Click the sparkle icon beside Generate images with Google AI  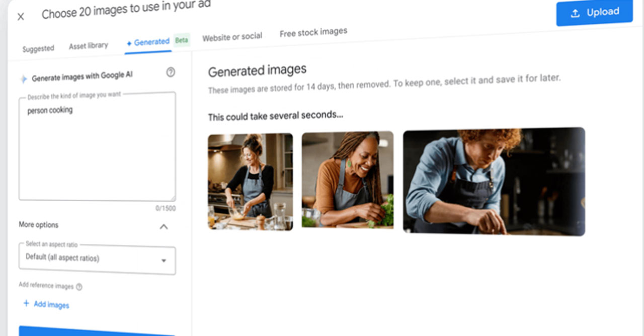pos(23,79)
